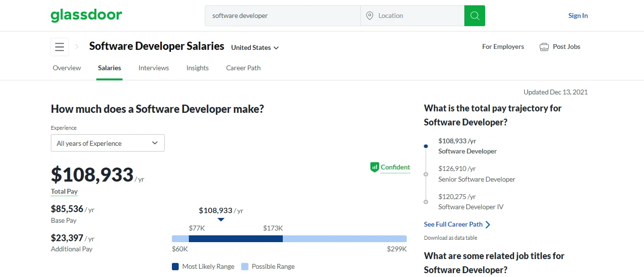This screenshot has height=277, width=644.
Task: Go to the Career Path tab
Action: tap(243, 68)
